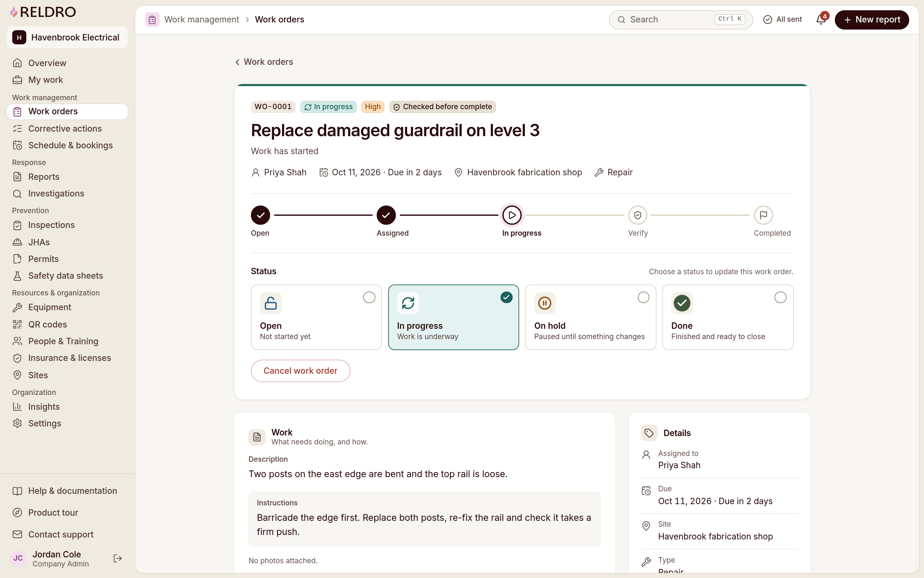924x578 pixels.
Task: Focus the Search field
Action: click(x=680, y=20)
